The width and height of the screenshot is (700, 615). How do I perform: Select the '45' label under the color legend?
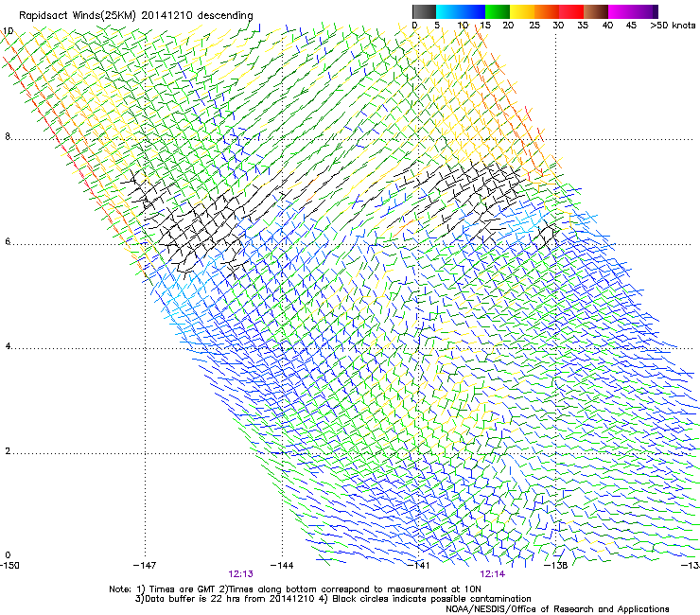click(x=631, y=26)
